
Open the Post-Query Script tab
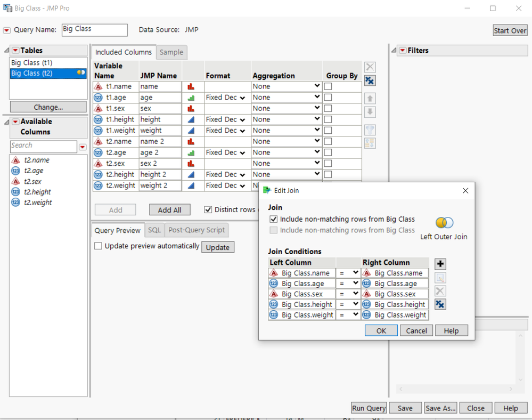point(197,230)
